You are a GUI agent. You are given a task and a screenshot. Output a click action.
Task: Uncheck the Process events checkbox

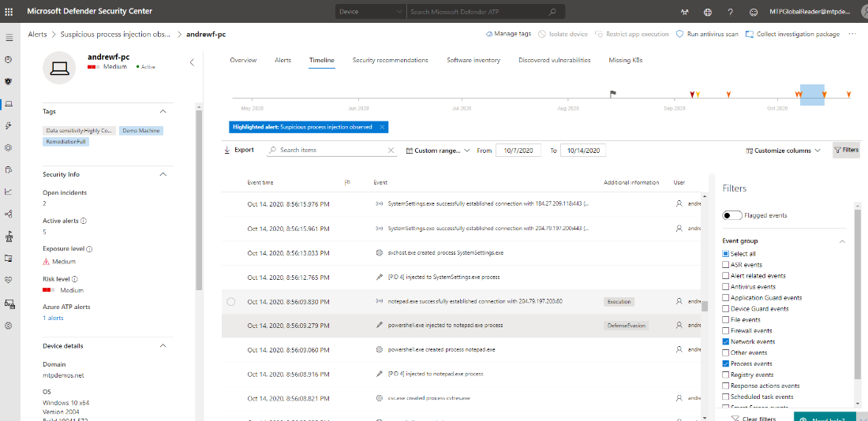pos(725,364)
